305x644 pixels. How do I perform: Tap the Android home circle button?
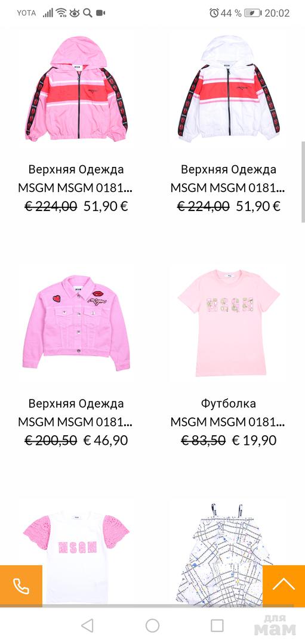[x=153, y=626]
